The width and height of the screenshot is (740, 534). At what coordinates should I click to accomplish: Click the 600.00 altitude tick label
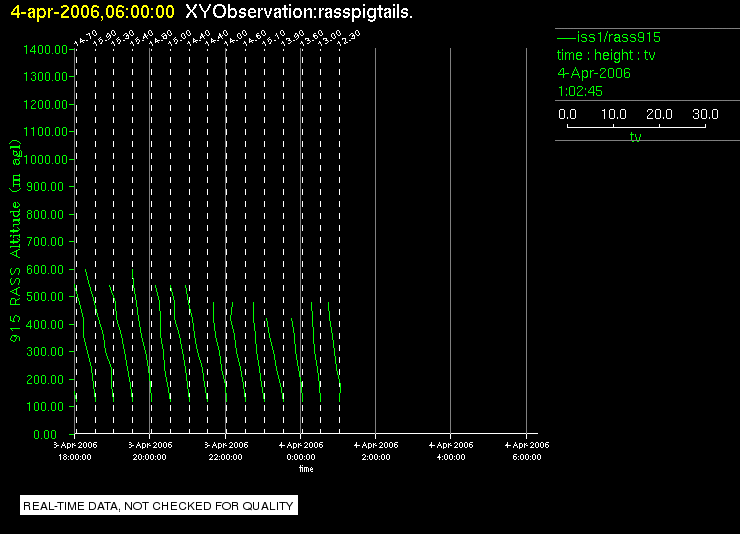(x=47, y=269)
